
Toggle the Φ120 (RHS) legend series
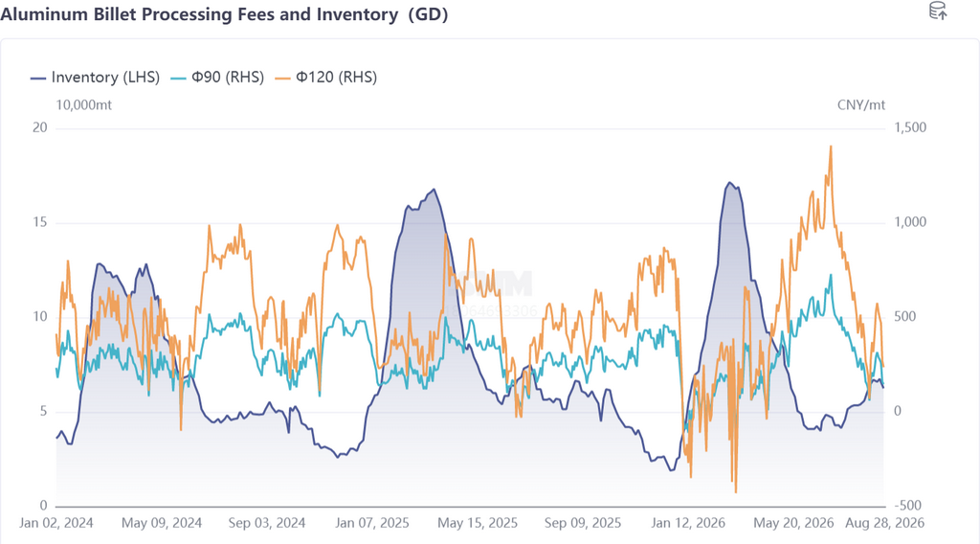point(326,78)
